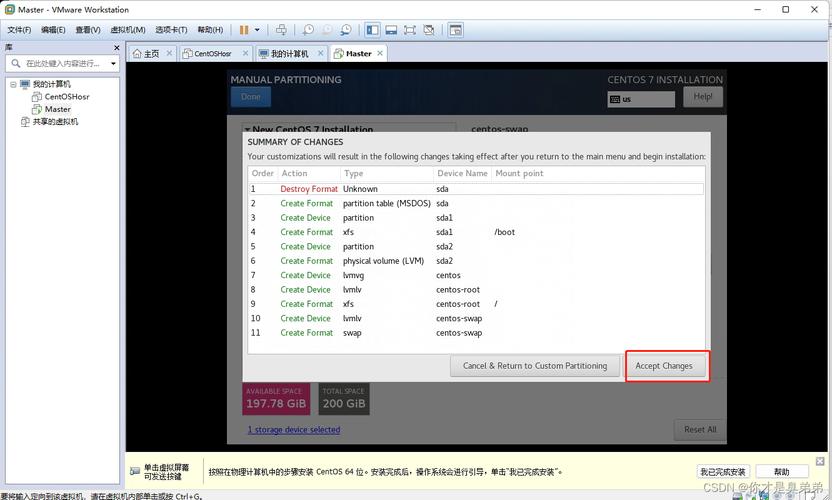This screenshot has height=500, width=832.
Task: Select the Create Device centos-swap row
Action: click(476, 318)
